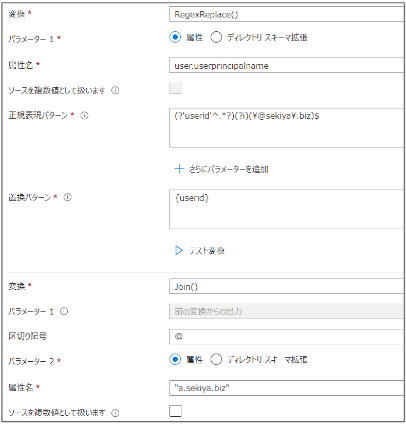The image size is (406, 425).
Task: Click the {userid} replacement pattern field
Action: click(x=287, y=209)
